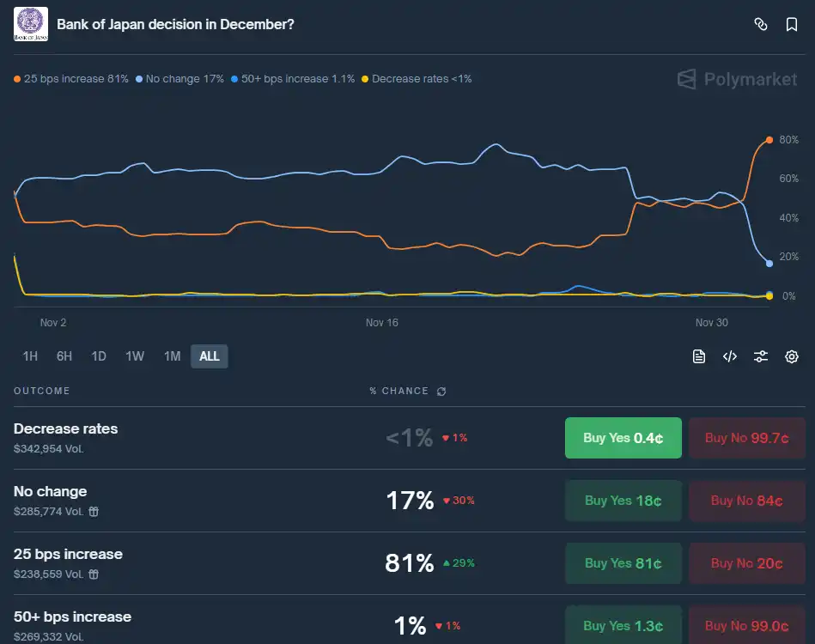Buy Yes 18¢ on No change
815x644 pixels.
pyautogui.click(x=623, y=501)
